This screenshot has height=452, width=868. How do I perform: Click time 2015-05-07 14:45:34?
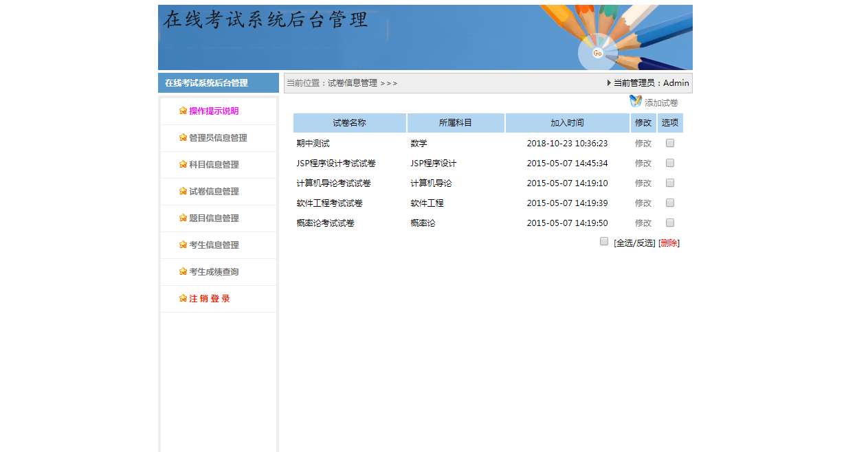(567, 163)
